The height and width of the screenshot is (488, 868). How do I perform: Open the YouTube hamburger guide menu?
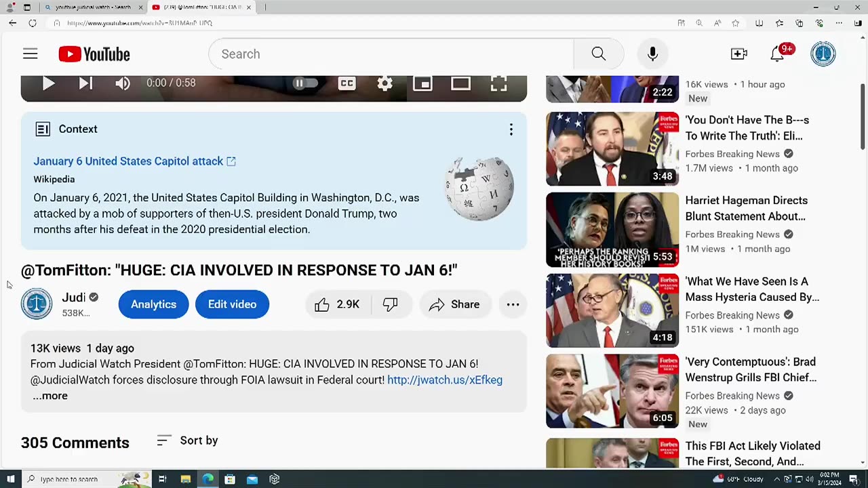[x=30, y=54]
